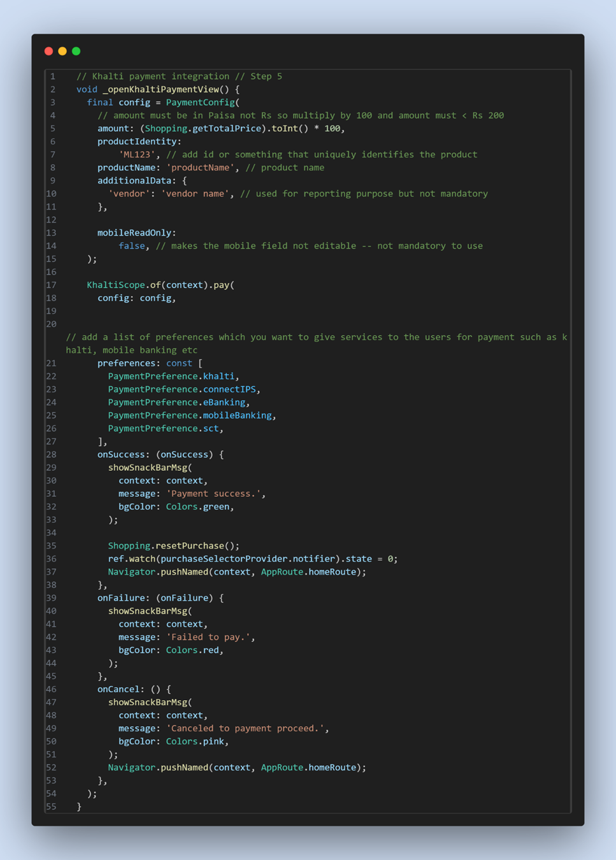The image size is (616, 860).
Task: Click the 'ML123' string literal
Action: (x=137, y=155)
